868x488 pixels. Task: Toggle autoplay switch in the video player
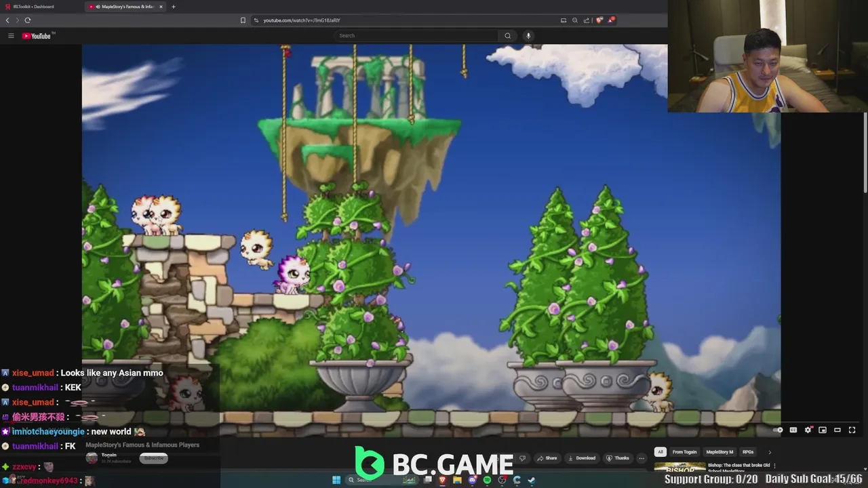[x=778, y=430]
